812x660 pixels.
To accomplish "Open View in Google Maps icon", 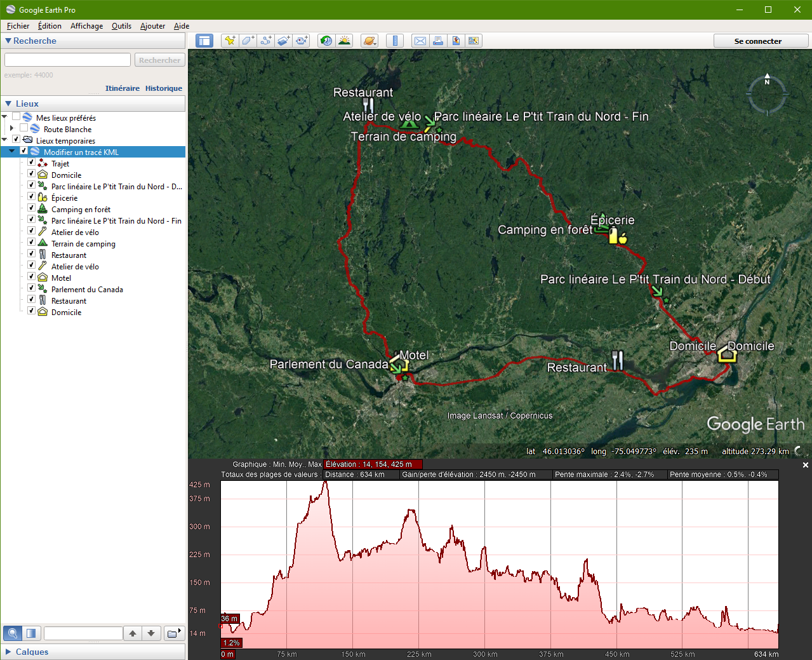I will coord(474,41).
